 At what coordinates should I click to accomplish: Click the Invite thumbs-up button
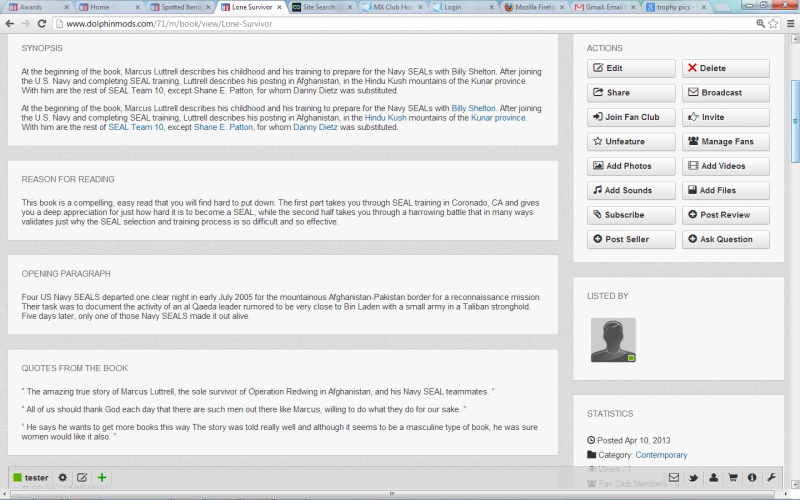(726, 117)
